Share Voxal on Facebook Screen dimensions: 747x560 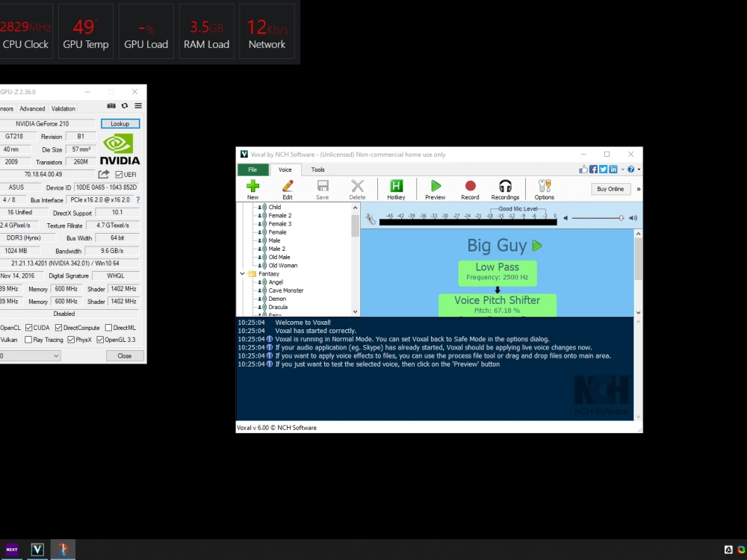point(593,169)
